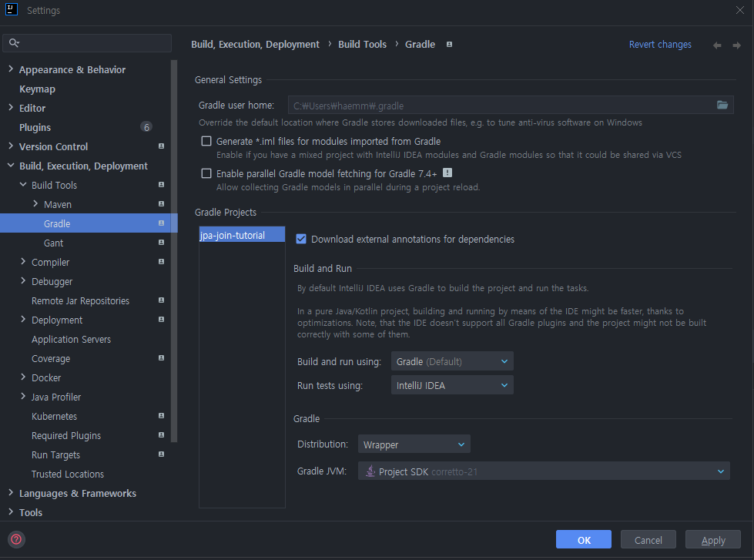Image resolution: width=754 pixels, height=560 pixels.
Task: Click project-settings badge on Build Tools row
Action: (x=161, y=185)
